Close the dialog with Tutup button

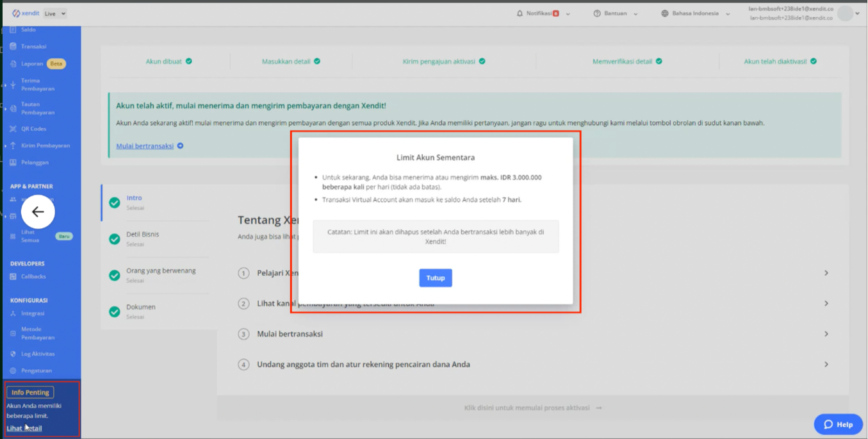click(x=436, y=278)
